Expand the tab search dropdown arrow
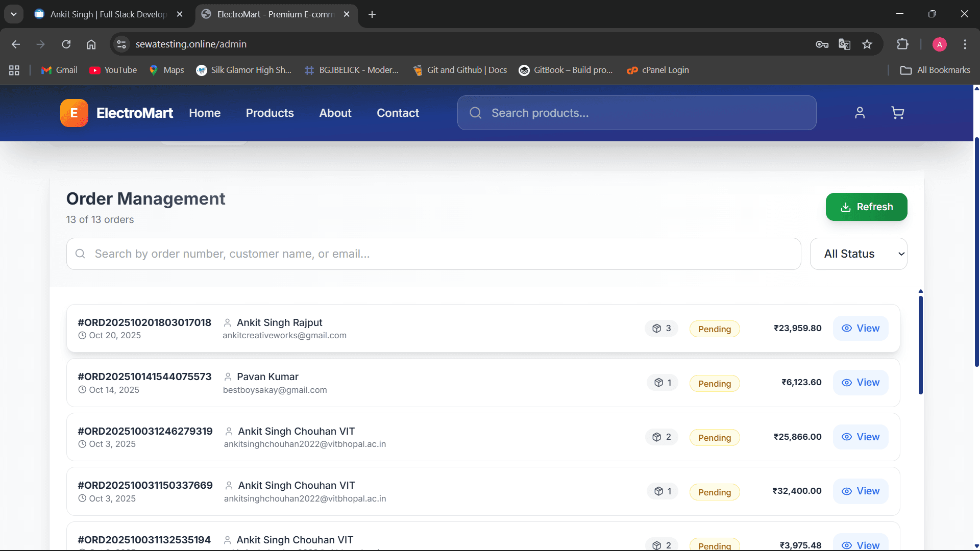The width and height of the screenshot is (980, 551). click(14, 14)
